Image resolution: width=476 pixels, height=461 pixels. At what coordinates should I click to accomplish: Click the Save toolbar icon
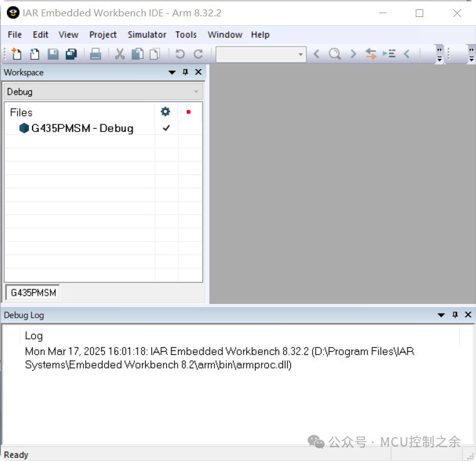coord(53,54)
